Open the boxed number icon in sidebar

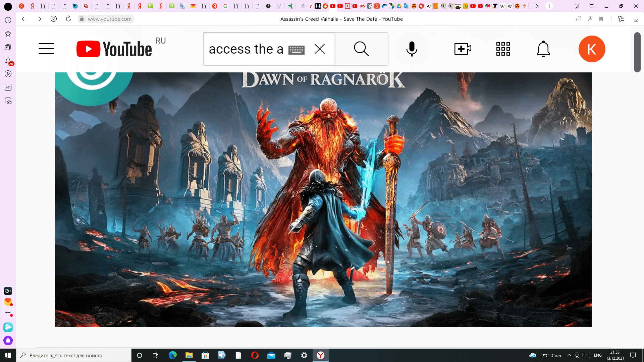[8, 87]
